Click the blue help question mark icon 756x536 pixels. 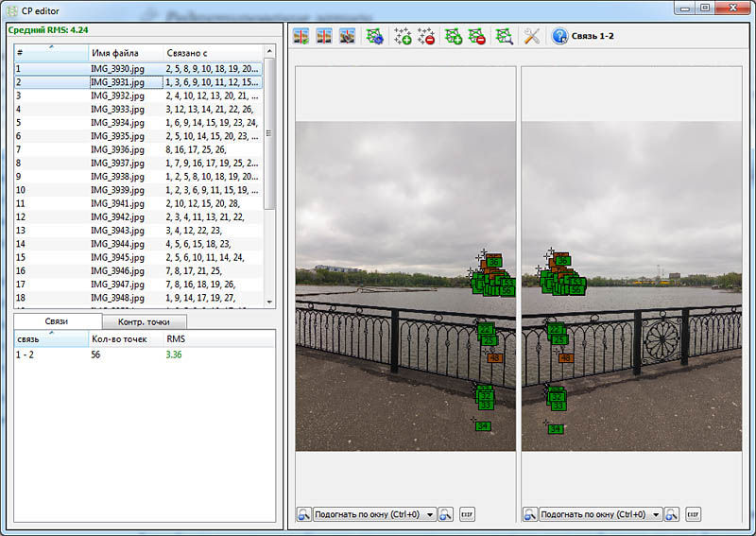coord(559,36)
